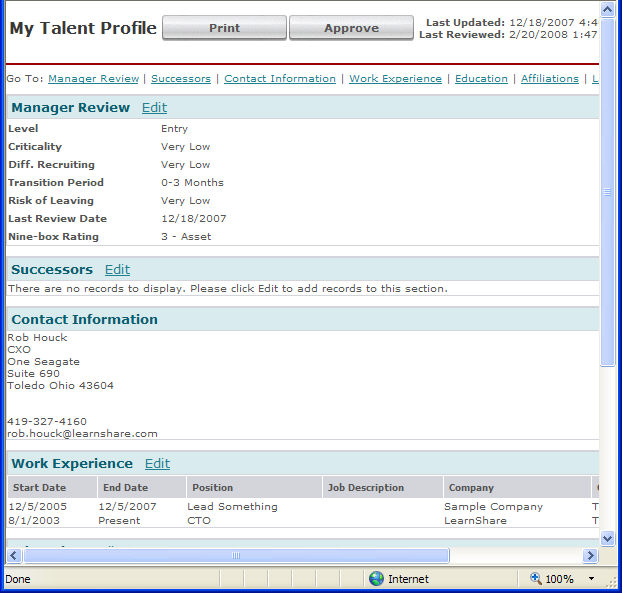This screenshot has width=622, height=593.
Task: Select the 'CXO' title text
Action: pos(19,349)
